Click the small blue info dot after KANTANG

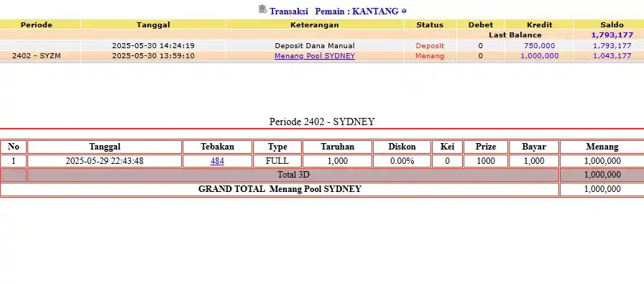tap(404, 11)
